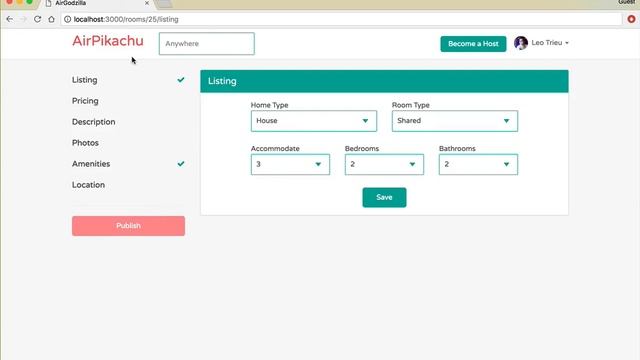This screenshot has height=360, width=640.
Task: Open the browser home page icon
Action: point(51,19)
